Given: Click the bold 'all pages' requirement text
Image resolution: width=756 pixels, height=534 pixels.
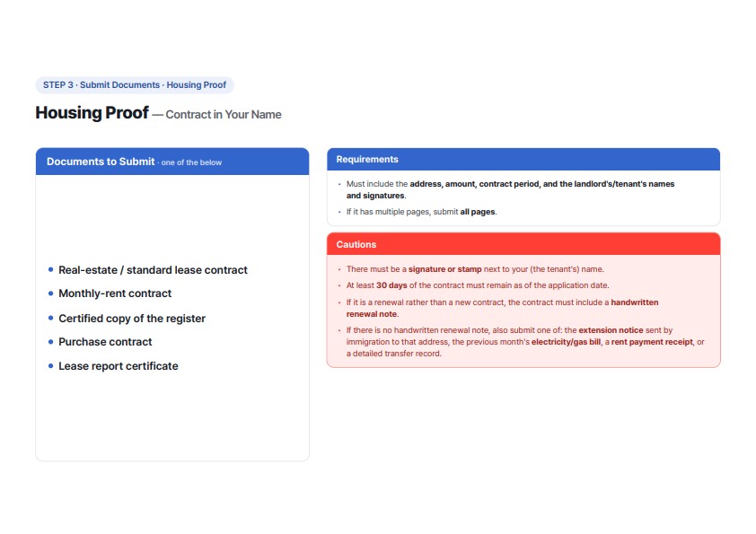Looking at the screenshot, I should click(x=478, y=212).
